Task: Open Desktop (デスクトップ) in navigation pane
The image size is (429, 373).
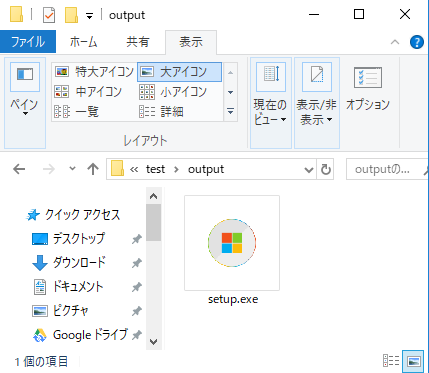Action: 69,239
